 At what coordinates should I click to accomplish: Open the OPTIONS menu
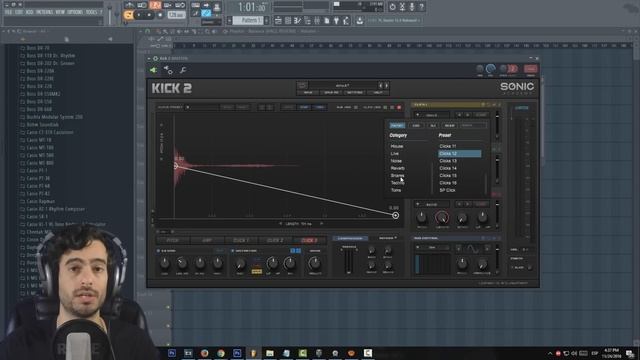tap(75, 12)
